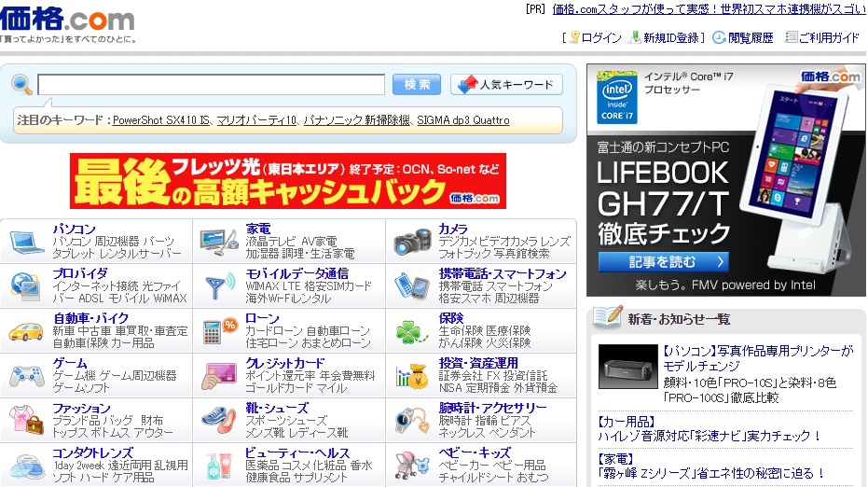Open the コンタクトレンズ category heading
Screen dimensions: 868x487
coord(93,452)
